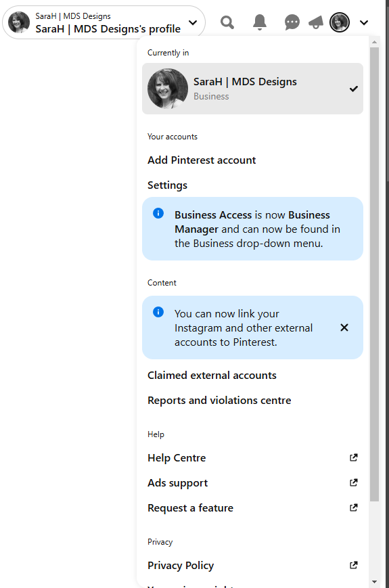Expand the profile switcher chevron
Screen dimensions: 389x588
(193, 22)
